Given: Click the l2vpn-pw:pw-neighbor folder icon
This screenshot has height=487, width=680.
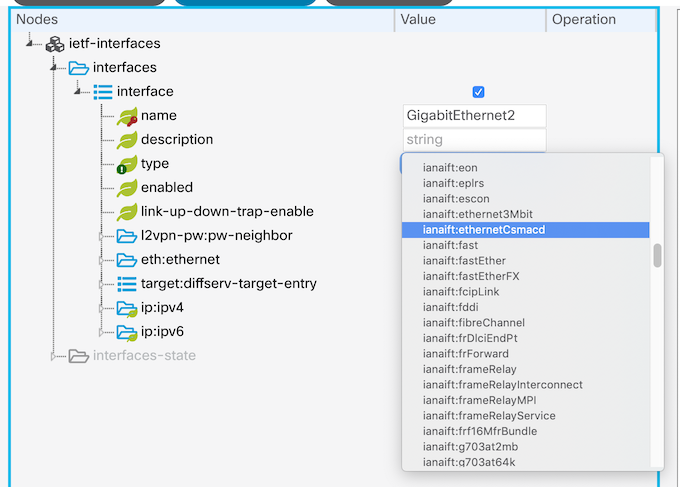Looking at the screenshot, I should tap(127, 236).
